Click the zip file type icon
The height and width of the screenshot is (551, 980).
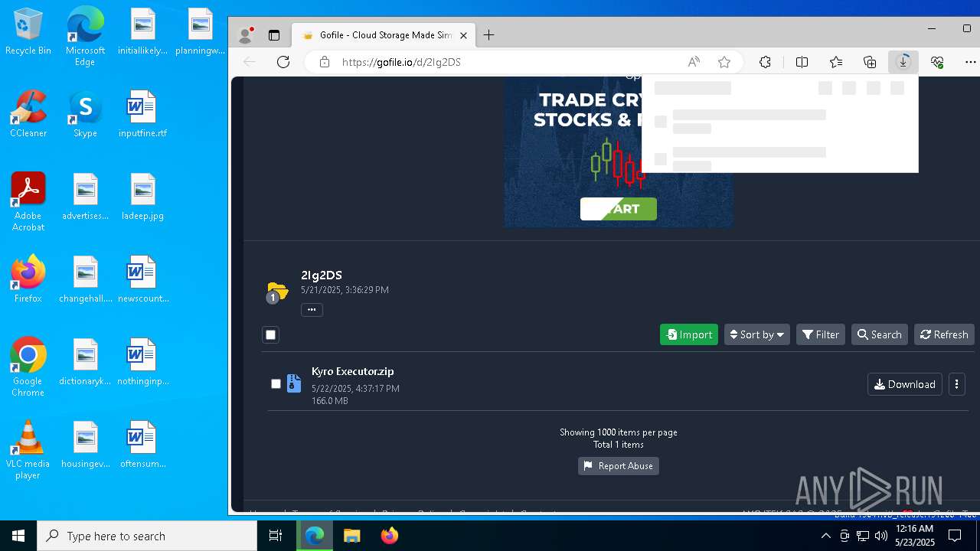(x=294, y=383)
